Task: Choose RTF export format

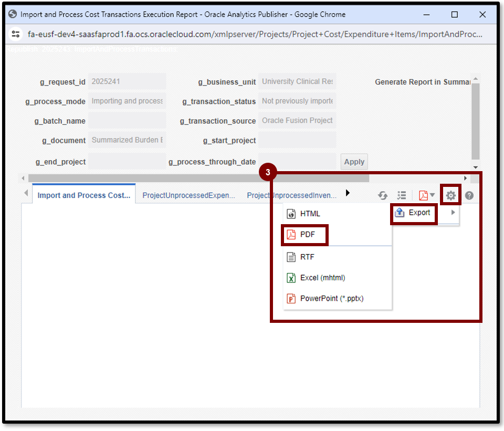Action: (338, 257)
